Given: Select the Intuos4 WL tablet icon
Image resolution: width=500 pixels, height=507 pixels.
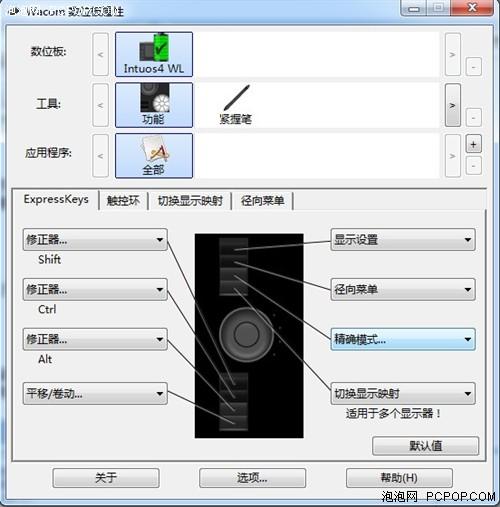Looking at the screenshot, I should coord(154,55).
